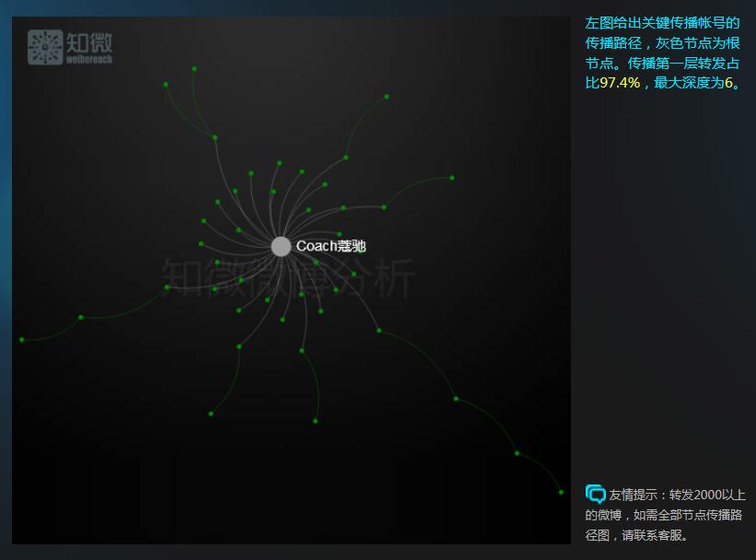Click the tip text 友情提示：转发2000以上
Image resolution: width=756 pixels, height=560 pixels.
pos(678,495)
